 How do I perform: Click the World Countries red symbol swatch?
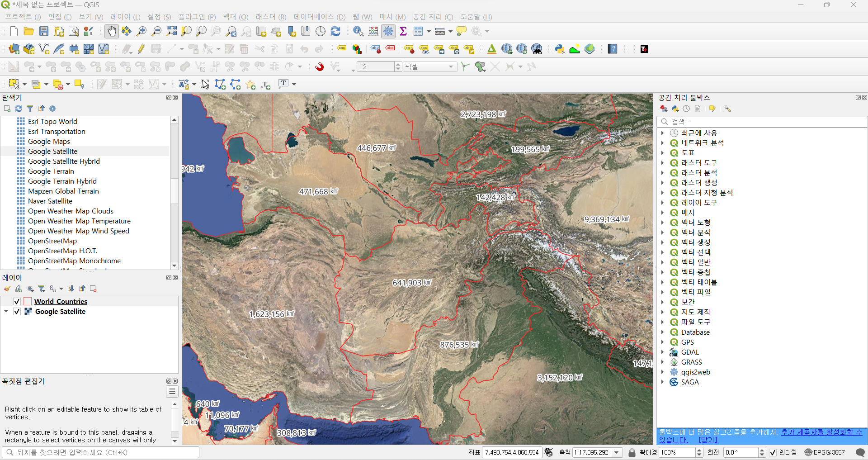[x=28, y=302]
